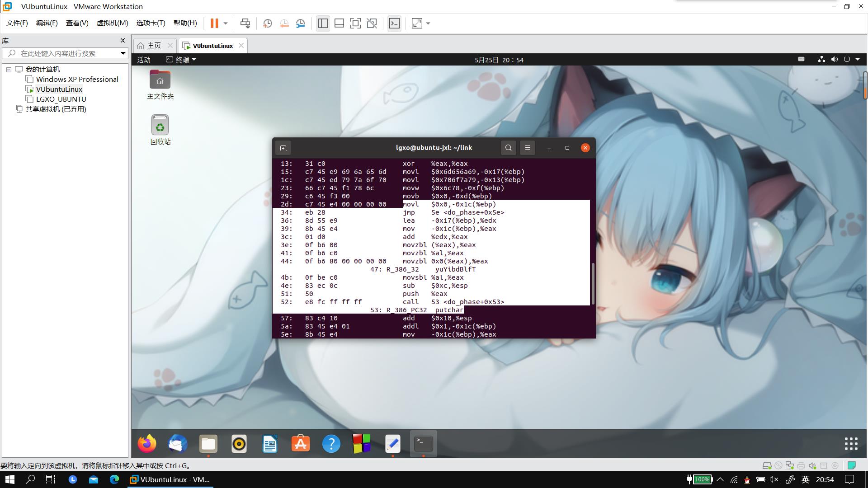Show applications grid in the dock
This screenshot has height=488, width=868.
point(851,444)
